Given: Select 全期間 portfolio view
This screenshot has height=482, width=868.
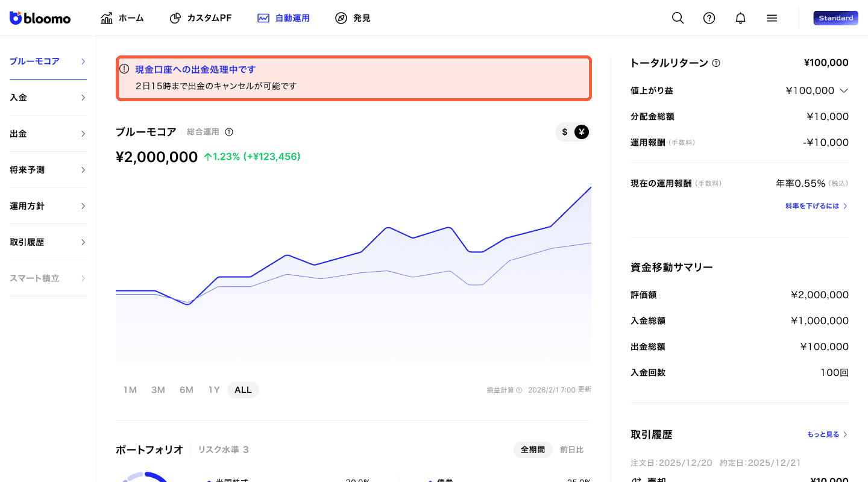Looking at the screenshot, I should (533, 449).
